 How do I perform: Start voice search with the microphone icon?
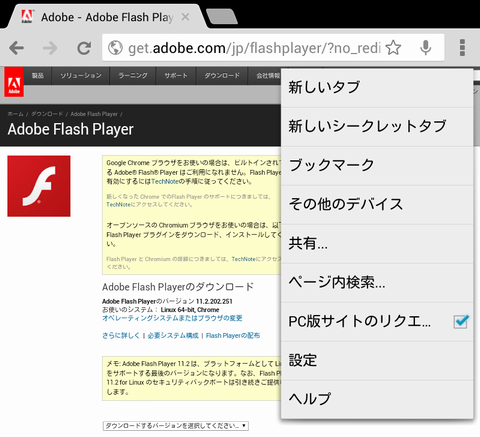coord(425,48)
